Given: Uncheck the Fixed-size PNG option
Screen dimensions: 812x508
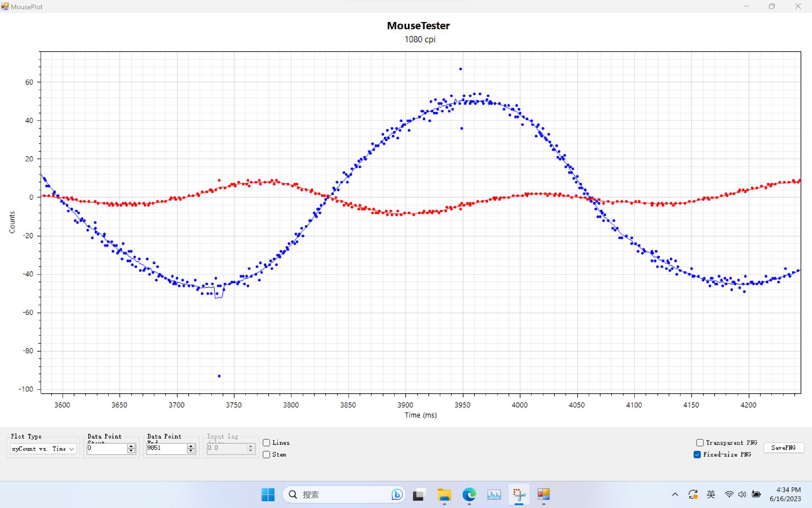Looking at the screenshot, I should pyautogui.click(x=697, y=455).
